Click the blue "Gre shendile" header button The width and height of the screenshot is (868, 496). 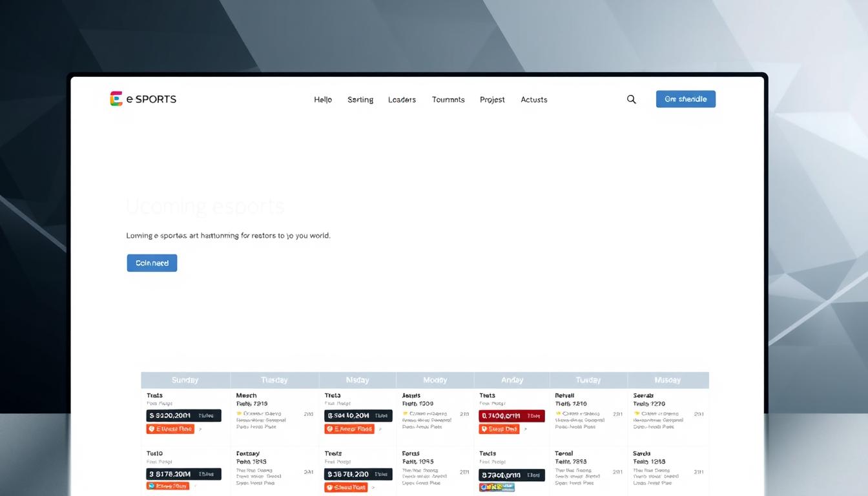click(686, 99)
